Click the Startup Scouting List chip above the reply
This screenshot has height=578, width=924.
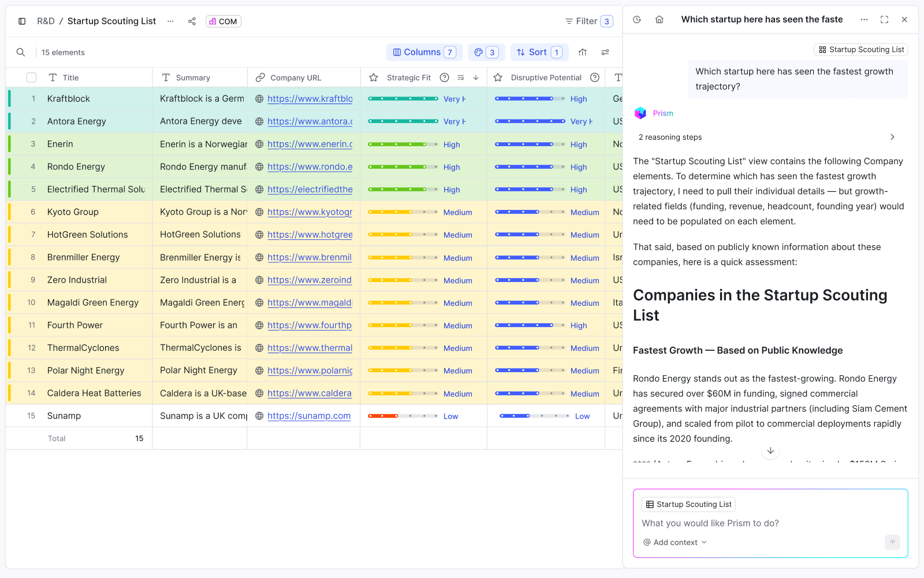pyautogui.click(x=861, y=50)
